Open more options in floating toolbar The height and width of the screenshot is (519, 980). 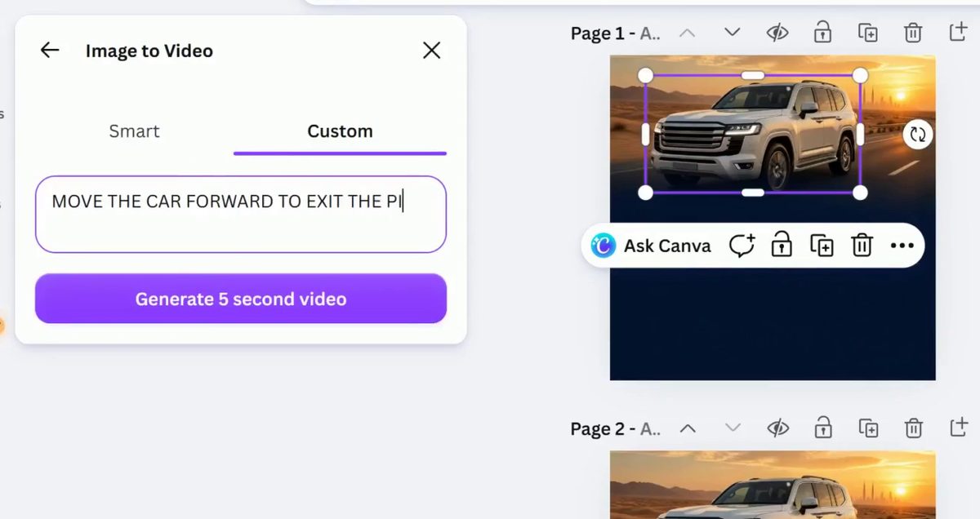(902, 246)
